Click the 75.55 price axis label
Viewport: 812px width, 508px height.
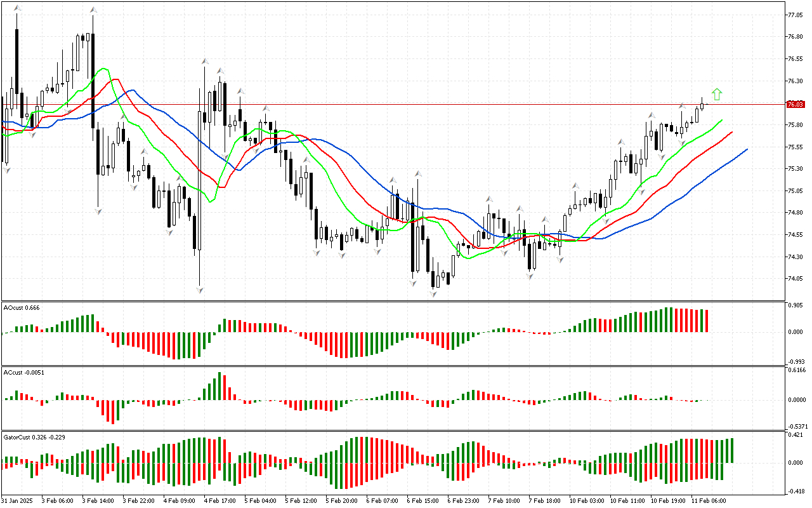pos(795,147)
